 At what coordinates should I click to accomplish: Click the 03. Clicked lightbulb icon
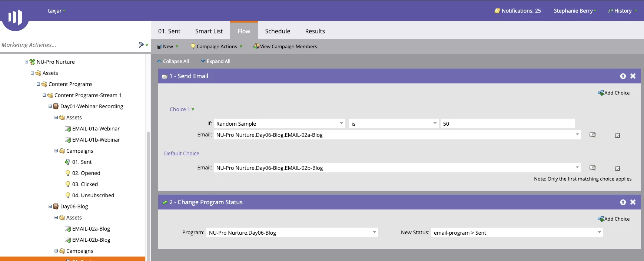coord(68,184)
